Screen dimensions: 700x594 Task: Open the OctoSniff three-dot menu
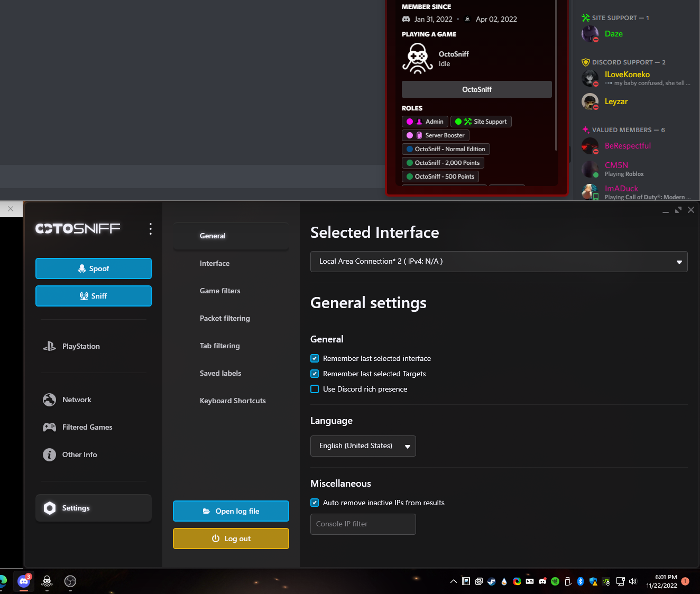(x=151, y=228)
